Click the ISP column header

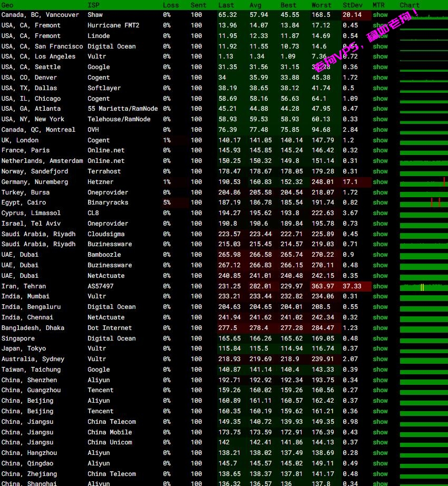pyautogui.click(x=94, y=5)
